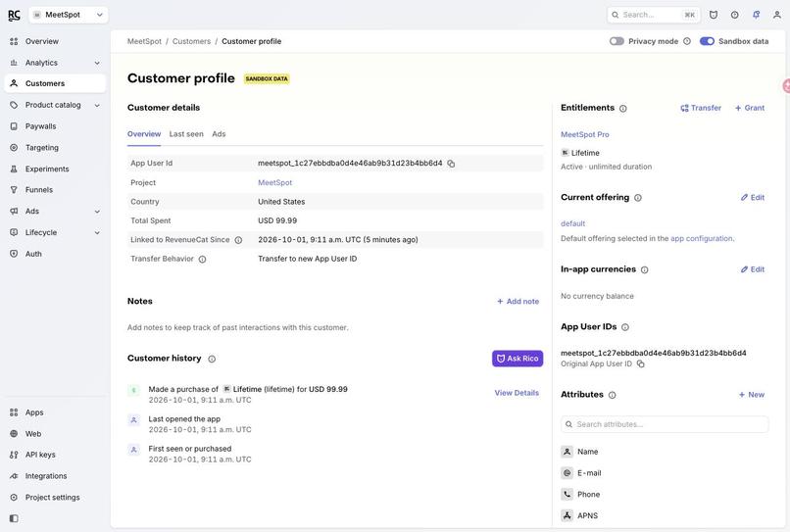Screen dimensions: 790x532
Task: Open default offering link
Action: click(x=572, y=223)
